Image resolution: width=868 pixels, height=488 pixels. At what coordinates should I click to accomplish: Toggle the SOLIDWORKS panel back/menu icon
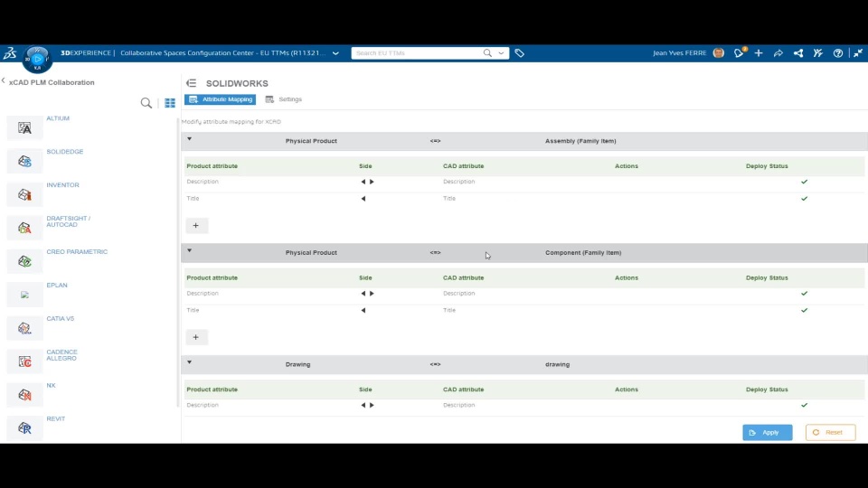(x=192, y=83)
